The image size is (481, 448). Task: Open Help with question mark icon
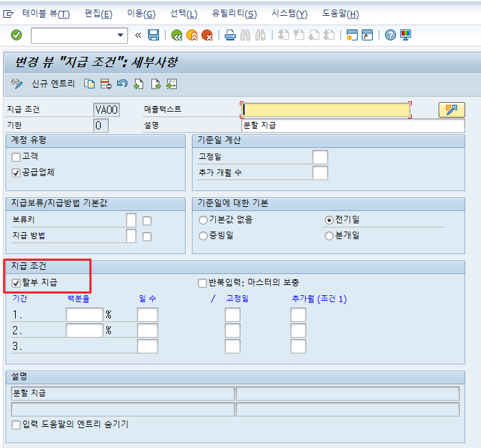[390, 35]
